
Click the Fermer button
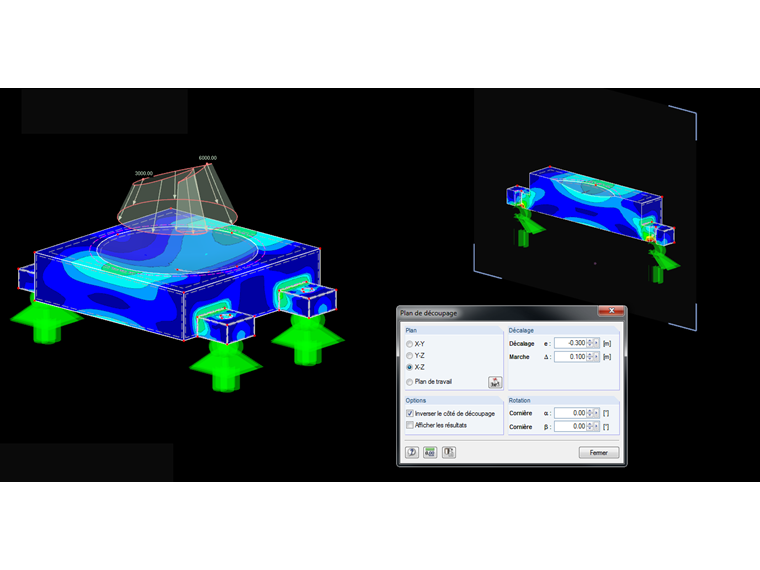pos(599,452)
